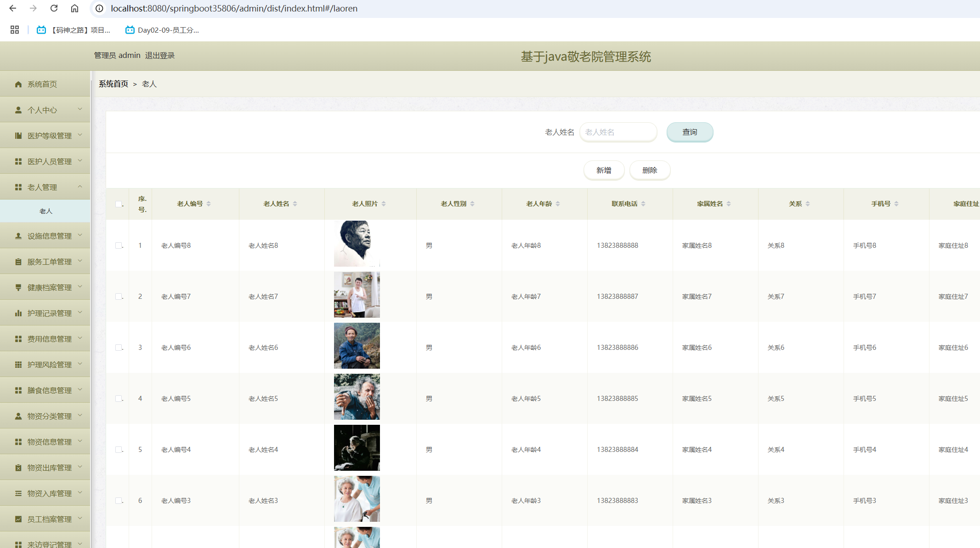This screenshot has width=980, height=548.
Task: Click the 系统首页 home icon in sidebar
Action: 18,84
